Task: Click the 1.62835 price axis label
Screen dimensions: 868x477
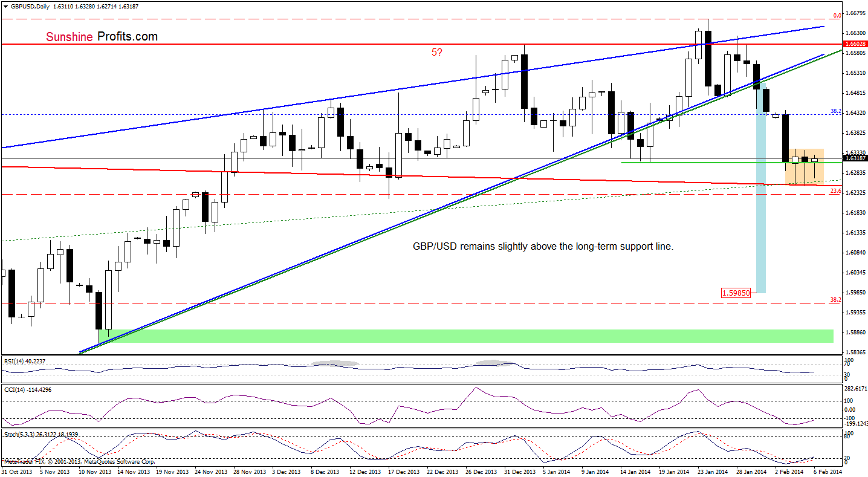Action: pos(855,172)
